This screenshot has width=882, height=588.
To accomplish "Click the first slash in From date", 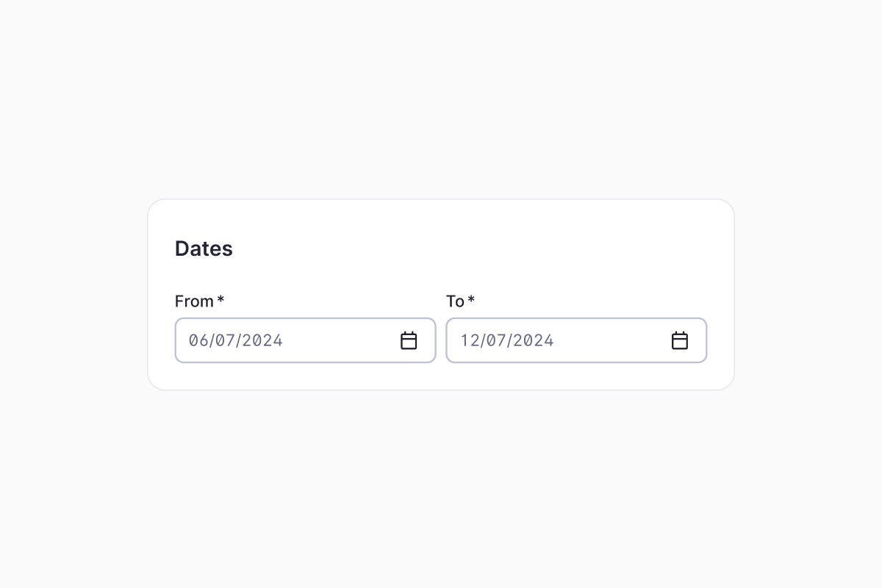I will [211, 340].
